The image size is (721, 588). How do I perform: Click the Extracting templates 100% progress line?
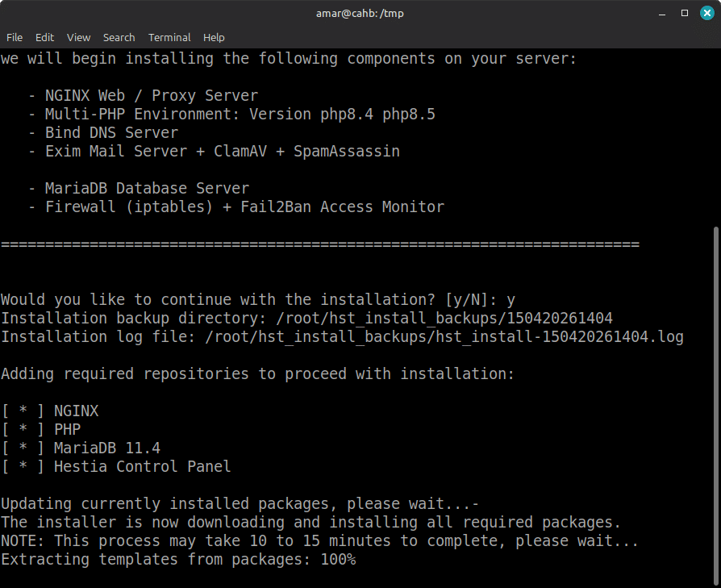[178, 559]
